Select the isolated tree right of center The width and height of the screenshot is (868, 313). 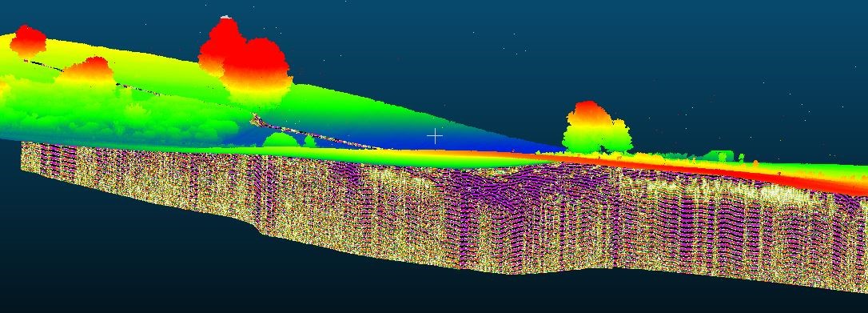click(597, 127)
